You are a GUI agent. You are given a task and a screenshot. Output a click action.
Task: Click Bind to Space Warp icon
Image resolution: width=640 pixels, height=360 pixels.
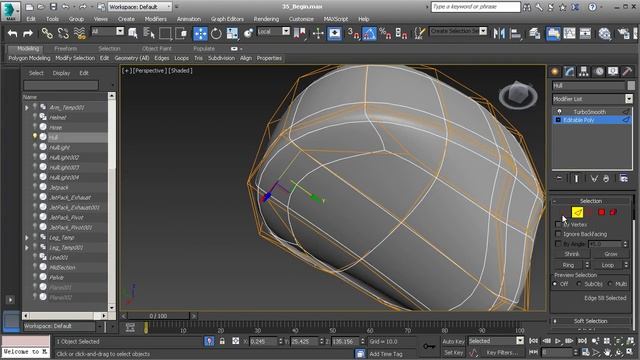click(x=80, y=33)
